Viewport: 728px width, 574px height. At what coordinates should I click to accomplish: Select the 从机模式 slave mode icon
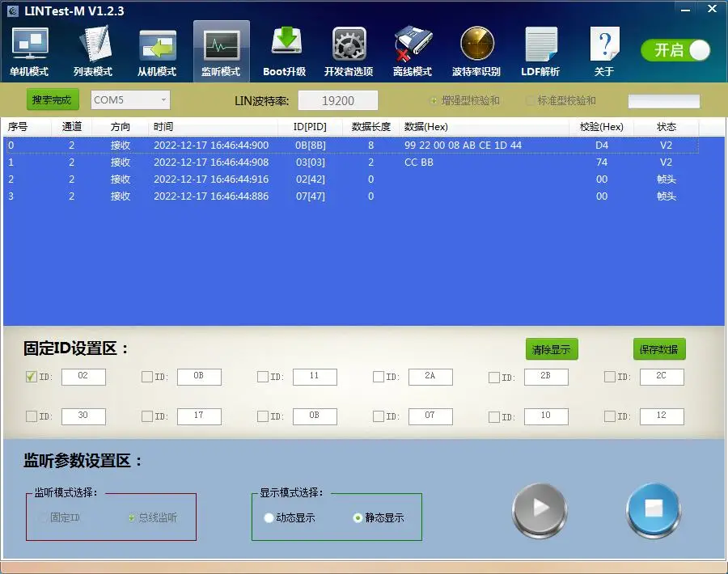pyautogui.click(x=157, y=51)
